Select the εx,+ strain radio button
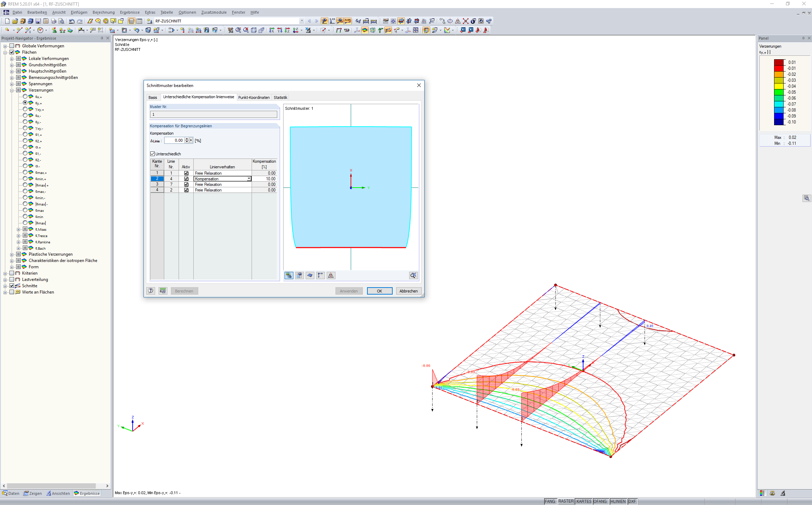This screenshot has width=812, height=505. (x=25, y=96)
